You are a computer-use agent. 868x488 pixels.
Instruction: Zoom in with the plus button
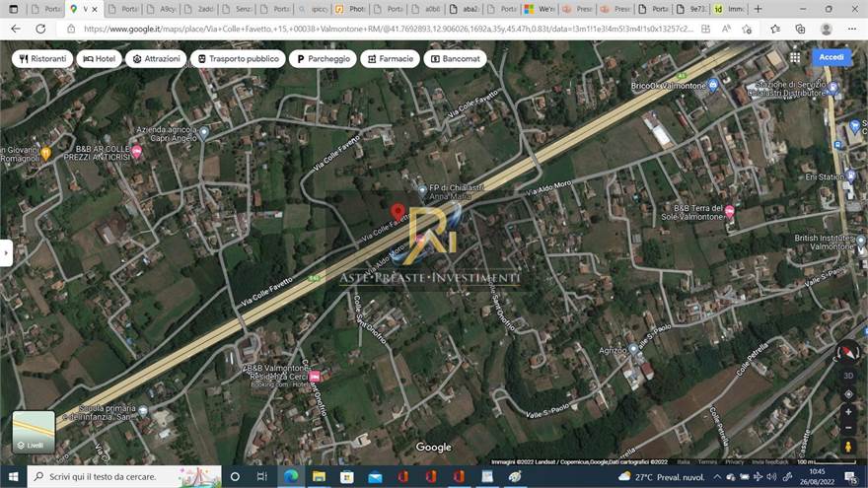coord(848,411)
